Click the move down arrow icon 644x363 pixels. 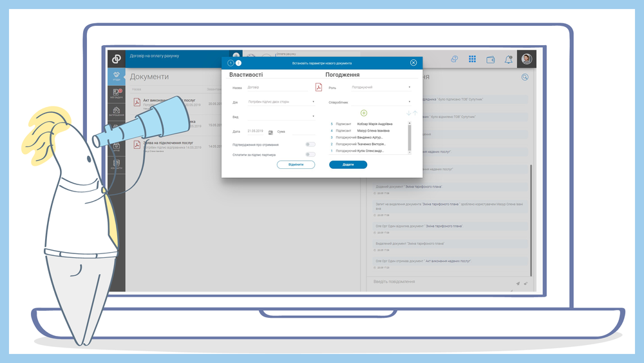408,113
